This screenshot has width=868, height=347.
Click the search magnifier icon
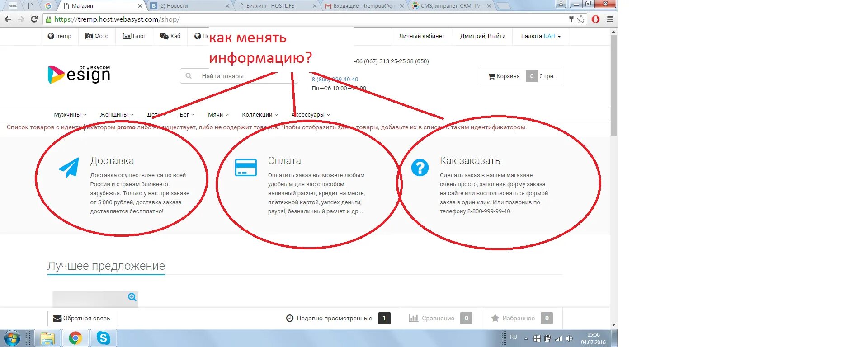189,76
